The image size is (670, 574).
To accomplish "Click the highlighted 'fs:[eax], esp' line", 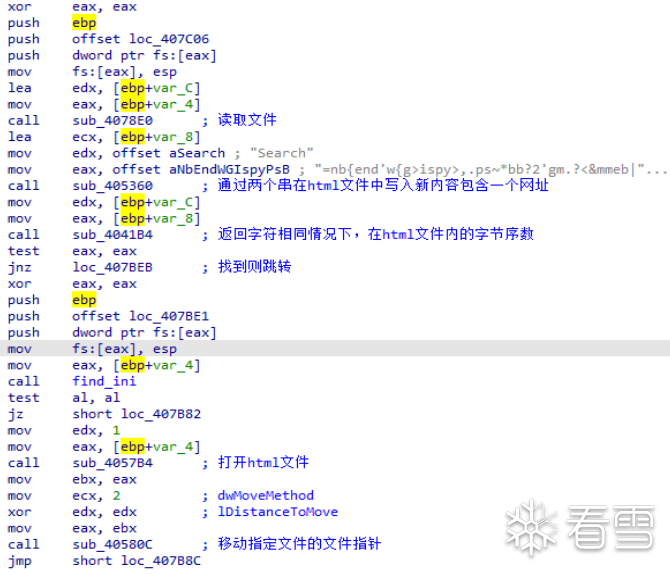I will 335,349.
